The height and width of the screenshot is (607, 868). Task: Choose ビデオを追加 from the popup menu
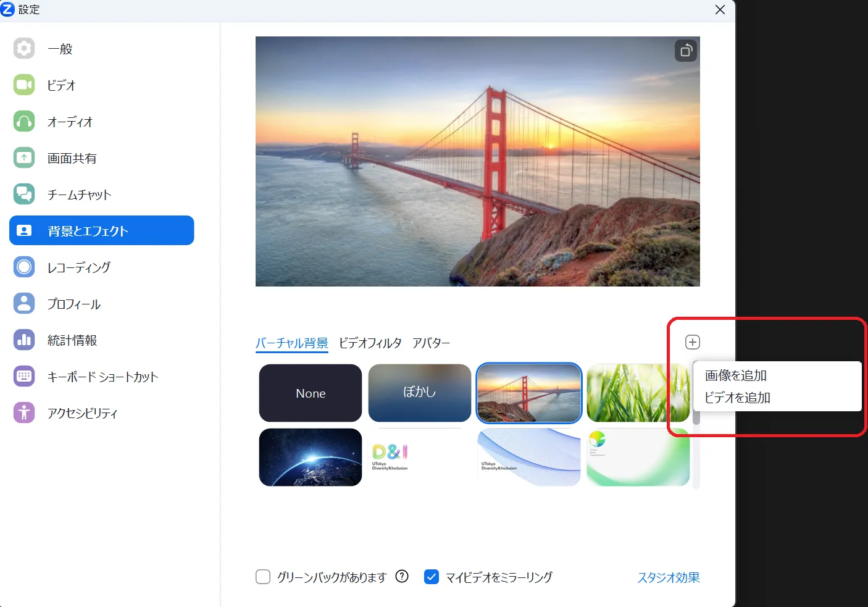[737, 398]
